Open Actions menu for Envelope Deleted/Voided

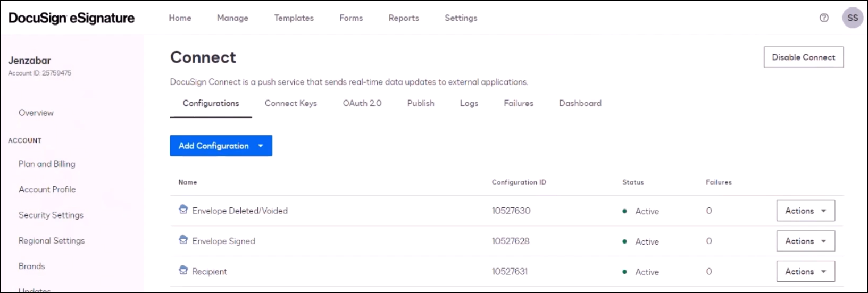(x=805, y=211)
